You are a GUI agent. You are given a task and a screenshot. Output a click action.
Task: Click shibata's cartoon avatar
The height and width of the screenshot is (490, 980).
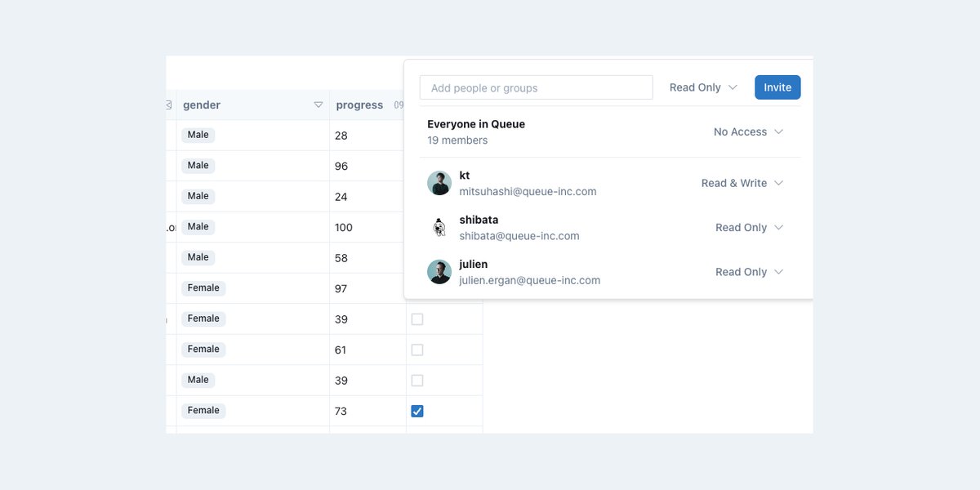point(439,228)
